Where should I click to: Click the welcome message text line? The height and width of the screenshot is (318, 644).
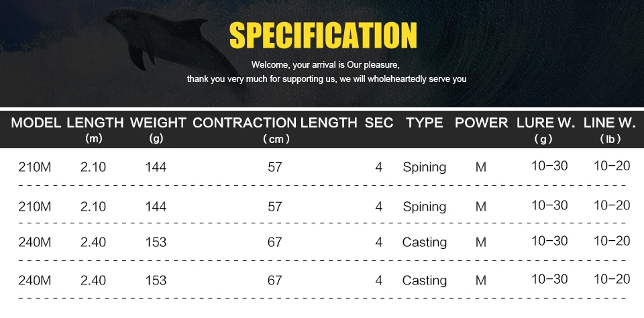pyautogui.click(x=325, y=65)
